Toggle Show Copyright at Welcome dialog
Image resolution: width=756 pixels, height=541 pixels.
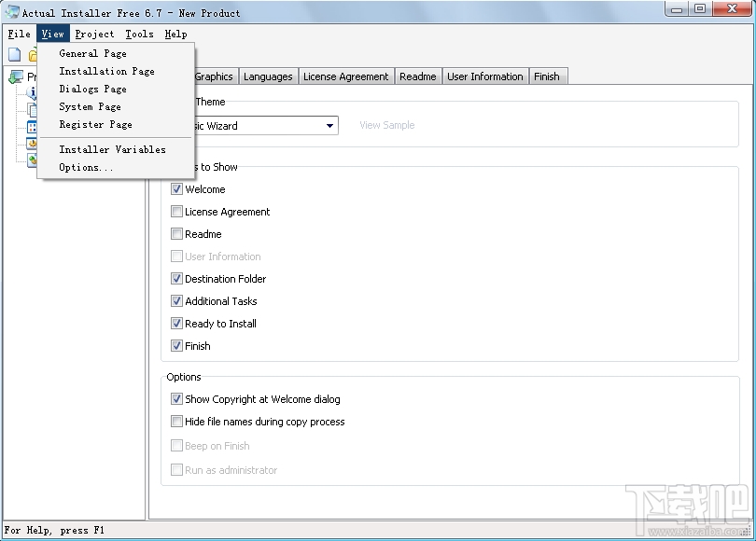176,398
